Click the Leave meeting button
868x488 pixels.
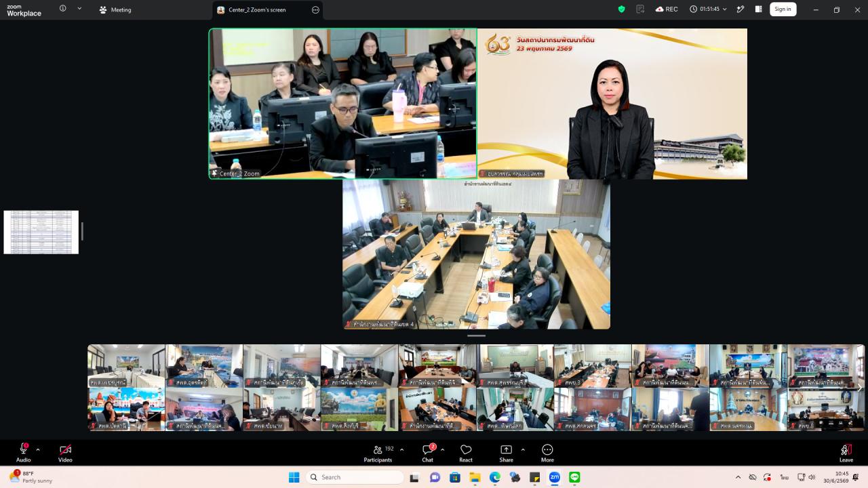pyautogui.click(x=846, y=453)
